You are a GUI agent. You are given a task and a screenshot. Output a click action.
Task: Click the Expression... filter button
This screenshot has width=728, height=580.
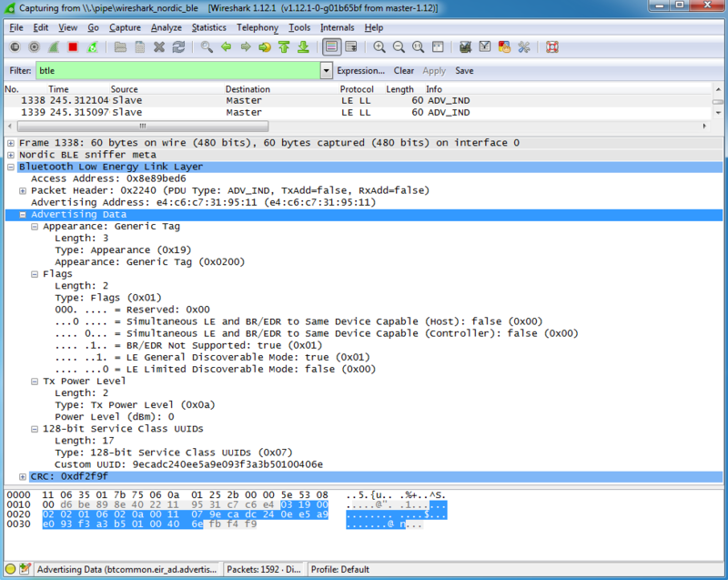[x=360, y=71]
